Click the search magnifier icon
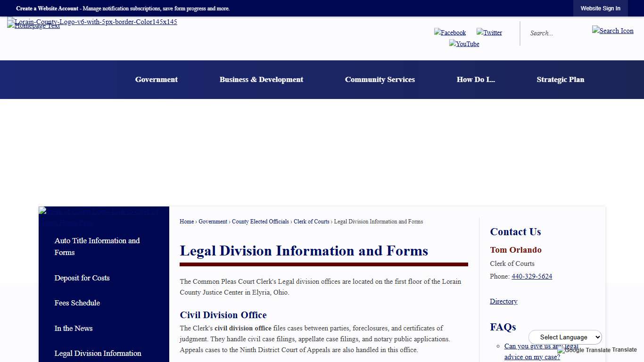Viewport: 644px width, 362px height. point(612,31)
